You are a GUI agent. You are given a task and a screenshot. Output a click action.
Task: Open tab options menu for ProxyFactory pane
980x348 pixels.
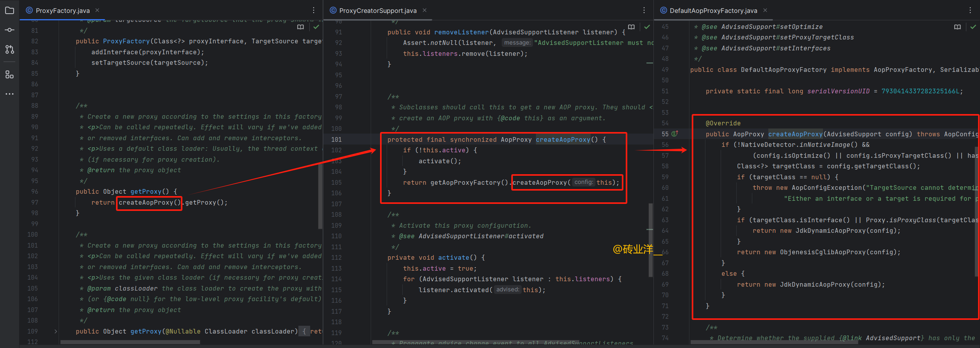(314, 11)
